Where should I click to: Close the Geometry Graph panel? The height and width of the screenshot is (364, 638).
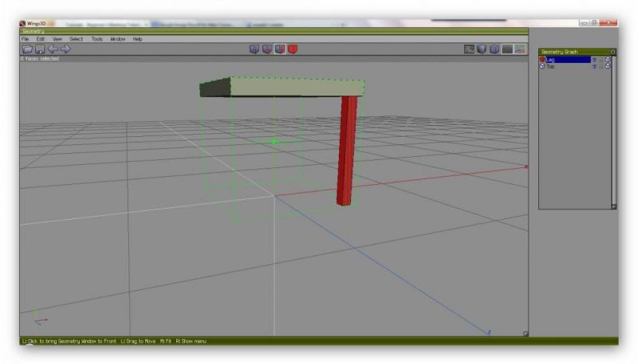click(x=612, y=52)
